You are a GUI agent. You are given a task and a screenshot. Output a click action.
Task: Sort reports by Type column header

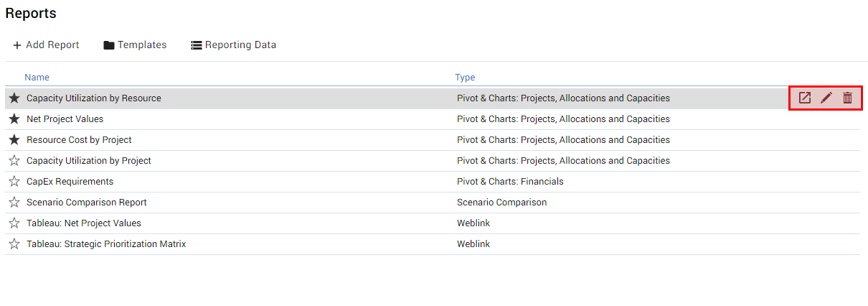tap(465, 77)
